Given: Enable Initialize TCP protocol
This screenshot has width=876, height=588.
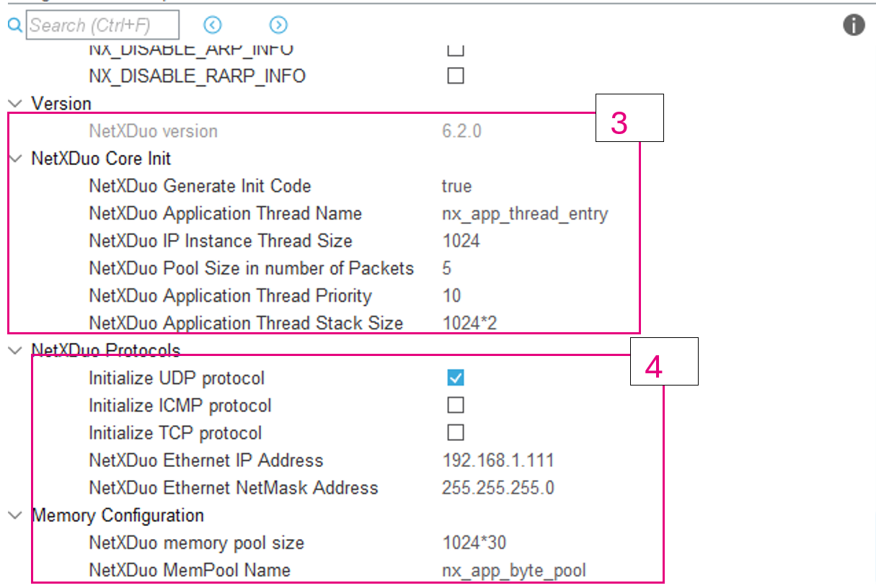Looking at the screenshot, I should pyautogui.click(x=455, y=432).
